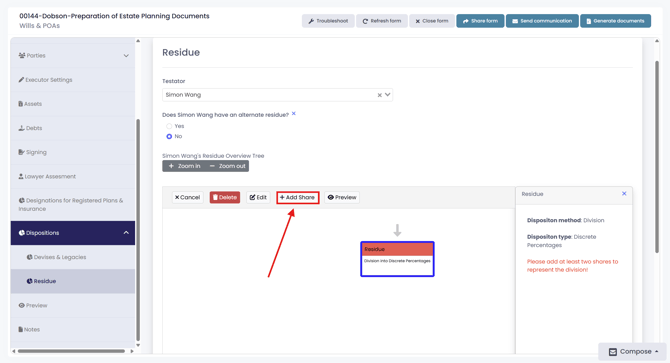
Task: Generate documents for this matter
Action: coord(615,21)
